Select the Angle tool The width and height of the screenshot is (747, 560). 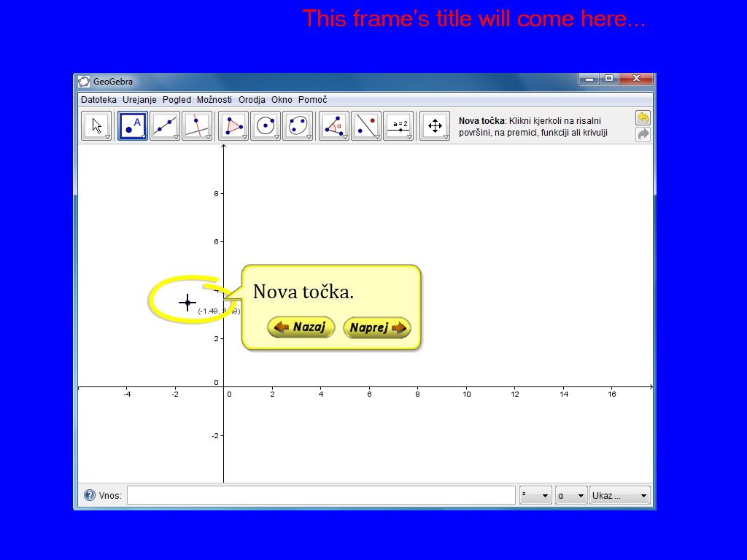[334, 125]
